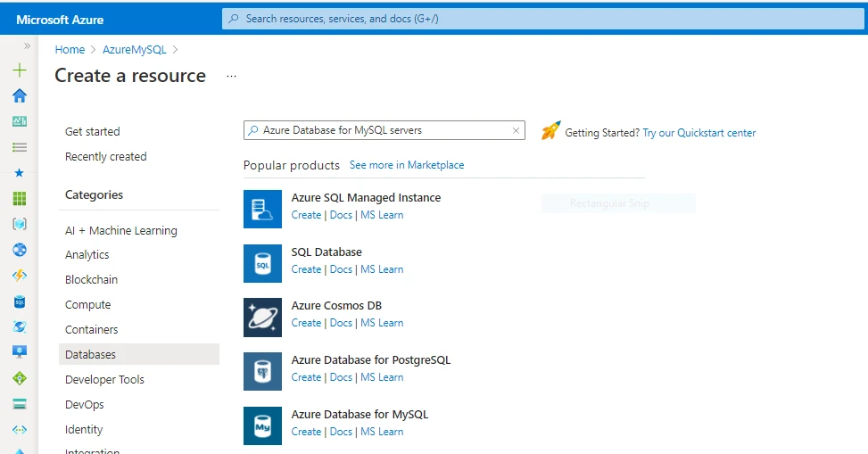Open Storage accounts icon in sidebar
868x454 pixels.
[20, 404]
